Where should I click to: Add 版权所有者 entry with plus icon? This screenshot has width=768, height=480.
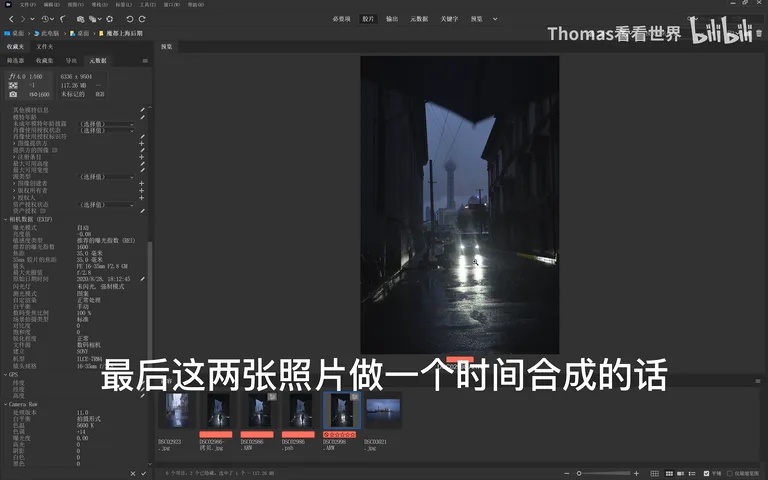pos(142,190)
